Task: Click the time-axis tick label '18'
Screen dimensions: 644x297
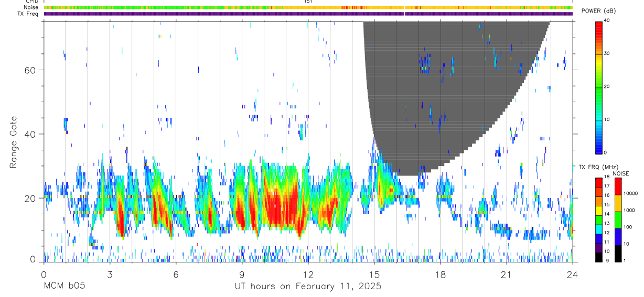Action: pyautogui.click(x=440, y=275)
